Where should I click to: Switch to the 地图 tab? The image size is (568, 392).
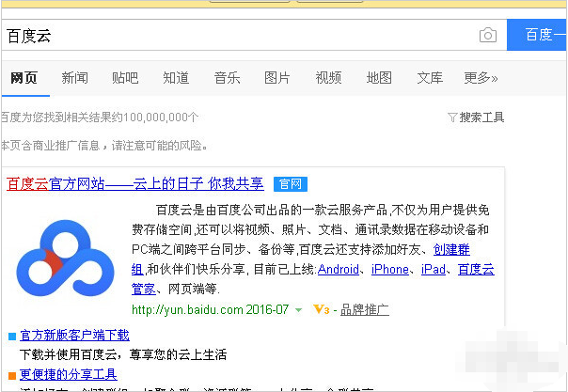(x=379, y=77)
